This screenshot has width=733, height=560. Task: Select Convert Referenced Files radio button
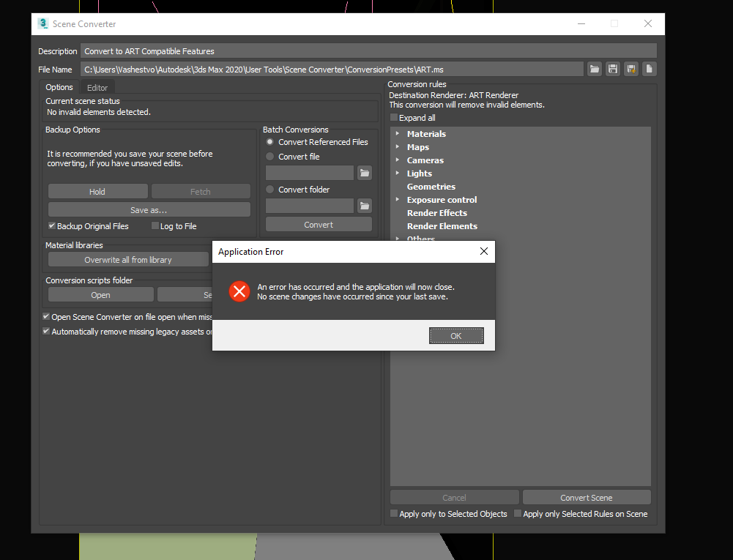[x=269, y=141]
